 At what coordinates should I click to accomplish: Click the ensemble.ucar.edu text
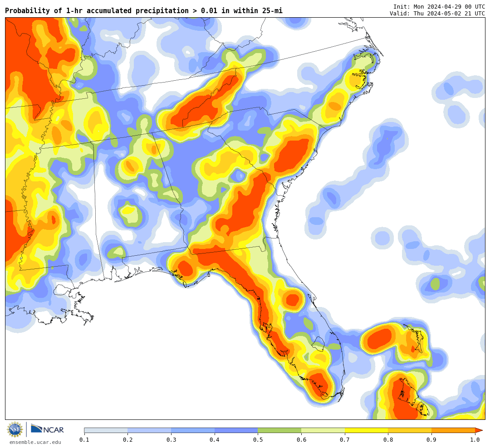coord(35,442)
